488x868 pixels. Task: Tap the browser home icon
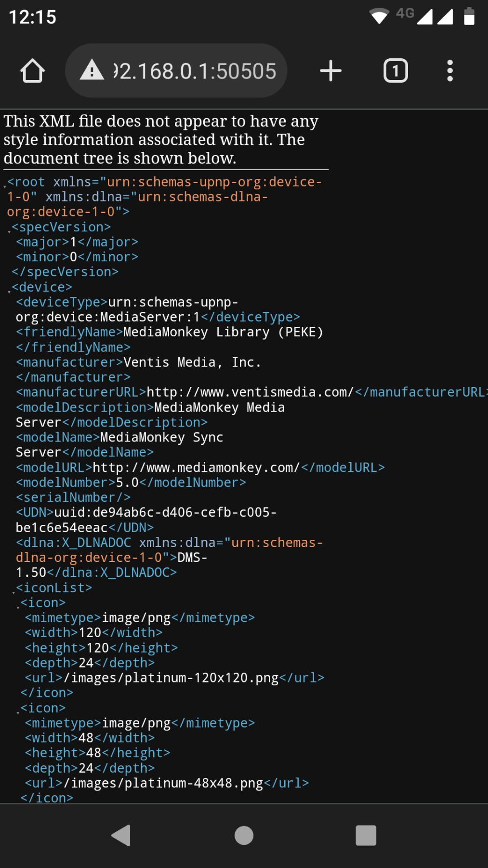32,71
